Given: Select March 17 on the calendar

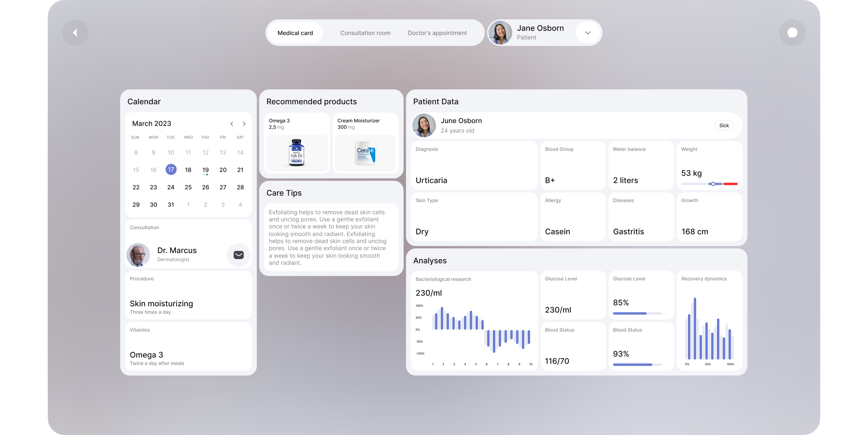Looking at the screenshot, I should pos(171,170).
